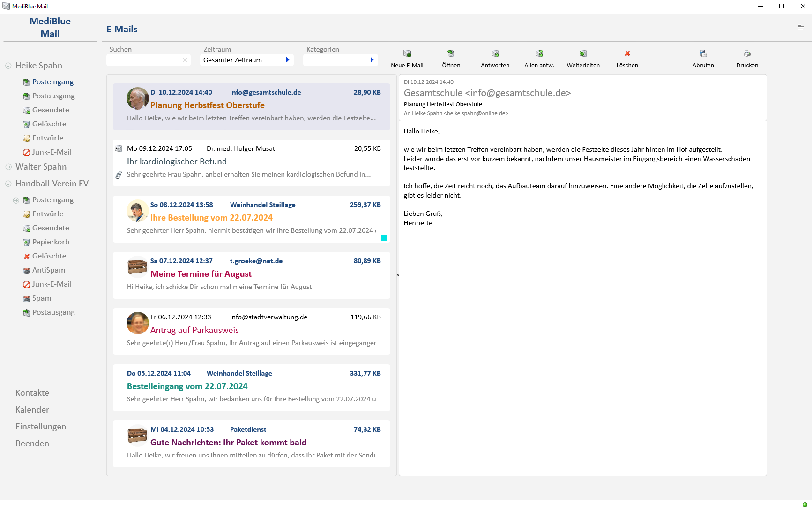Screen dimensions: 812x509
Task: Click the green status indicator in bottom corner
Action: click(805, 505)
